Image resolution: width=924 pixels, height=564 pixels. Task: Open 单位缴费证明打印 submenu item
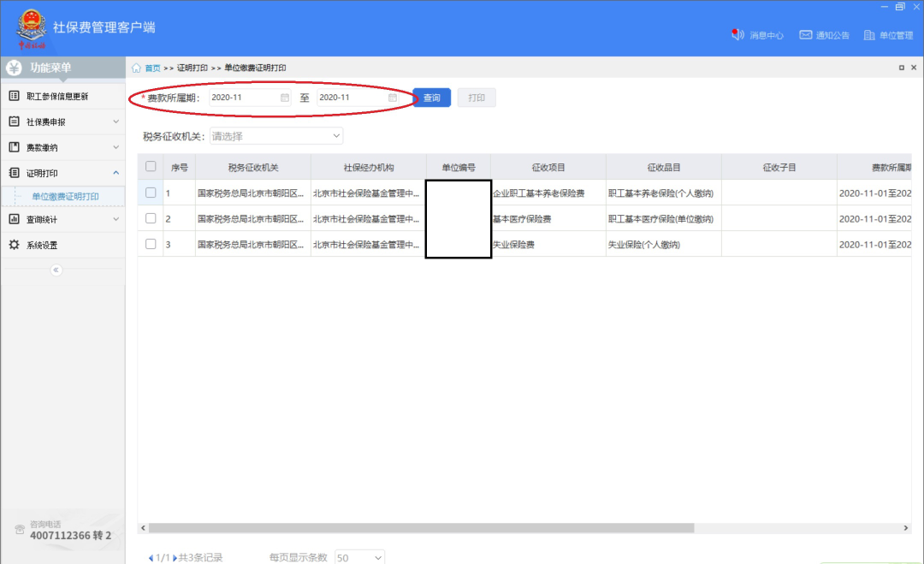[66, 196]
